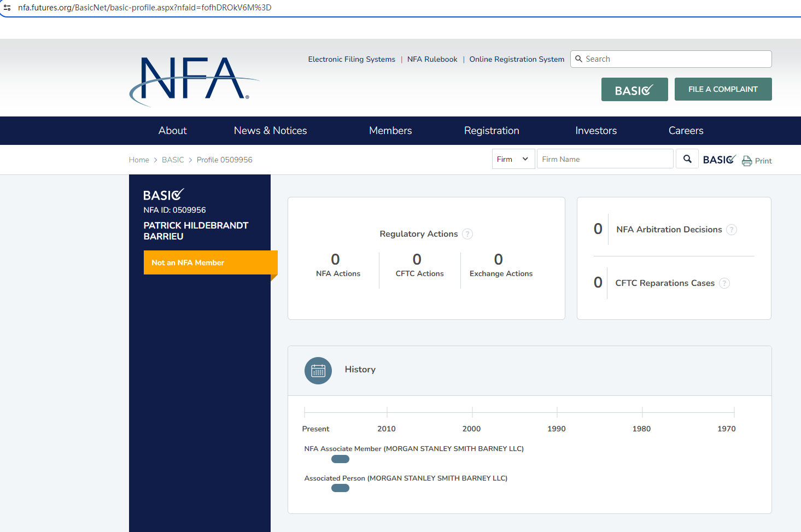Click the site information icon in address bar
Viewport: 801px width, 532px height.
[8, 8]
